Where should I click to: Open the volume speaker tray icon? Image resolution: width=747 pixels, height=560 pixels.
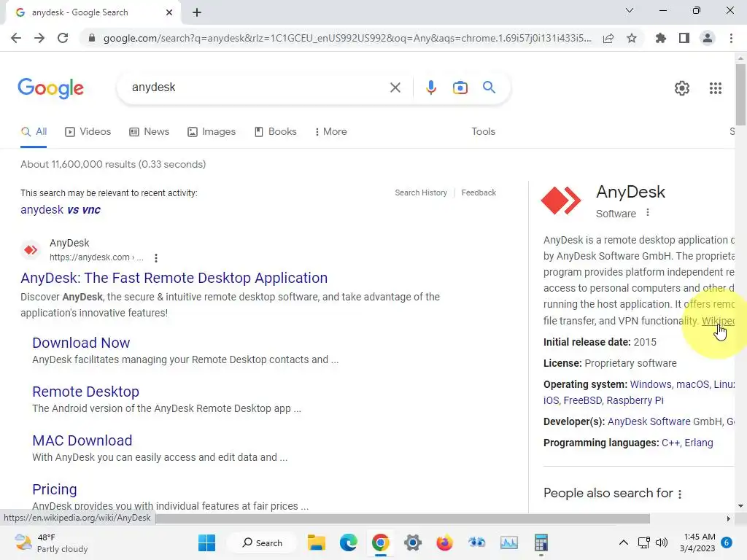coord(661,542)
